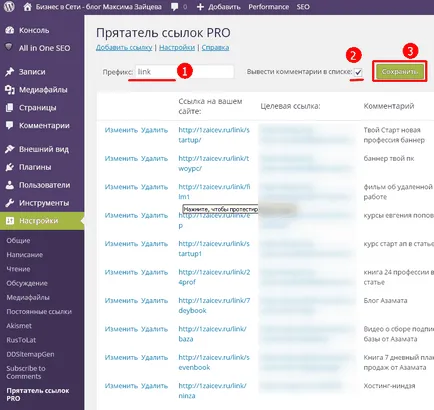This screenshot has height=410, width=434.
Task: Click the Медиафайлы media icon in main menu
Action: pos(10,90)
